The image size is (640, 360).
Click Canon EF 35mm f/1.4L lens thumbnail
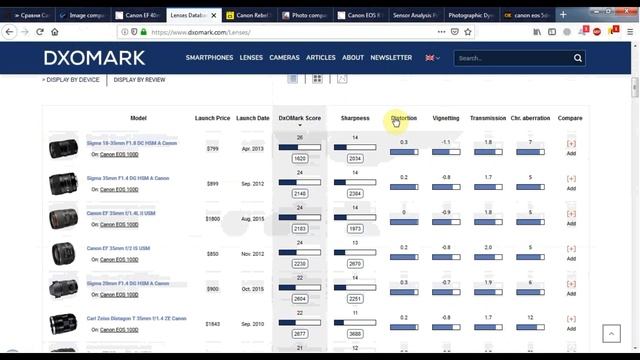63,218
